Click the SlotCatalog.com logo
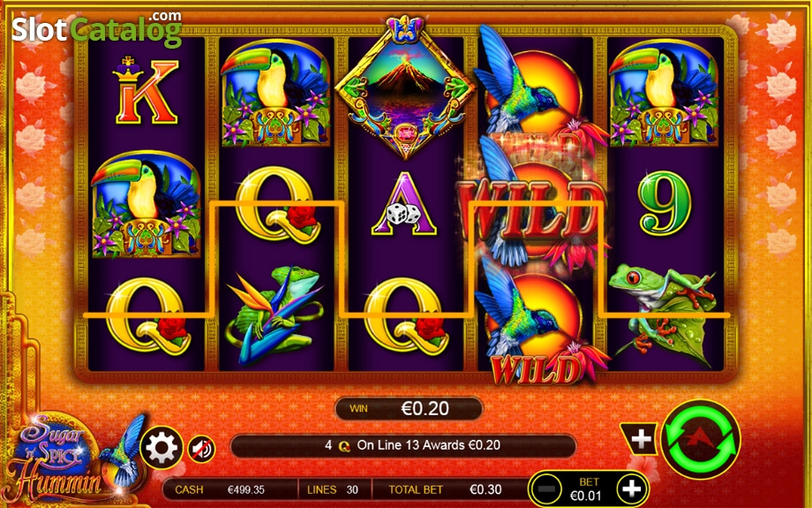The width and height of the screenshot is (812, 508). (x=97, y=28)
